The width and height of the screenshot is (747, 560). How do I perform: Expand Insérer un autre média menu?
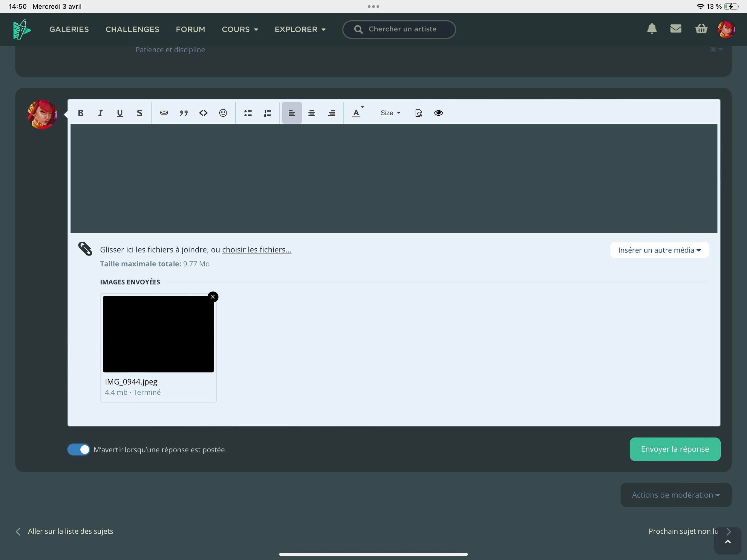click(659, 250)
